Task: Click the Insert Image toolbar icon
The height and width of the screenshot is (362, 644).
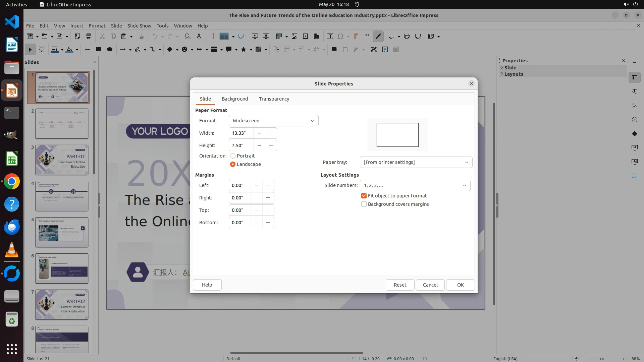Action: 294,37
